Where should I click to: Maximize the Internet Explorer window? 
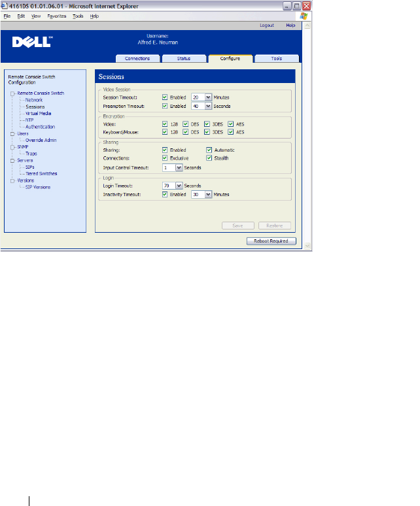tap(296, 6)
